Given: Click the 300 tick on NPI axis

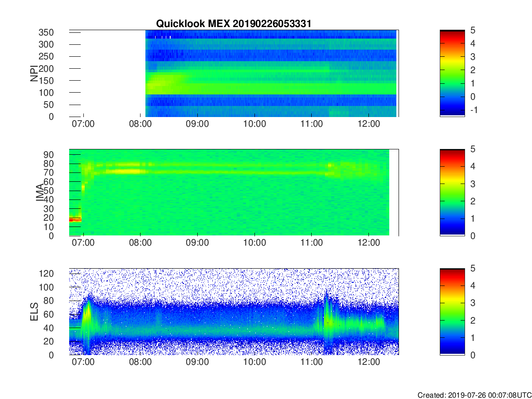Looking at the screenshot, I should [47, 44].
